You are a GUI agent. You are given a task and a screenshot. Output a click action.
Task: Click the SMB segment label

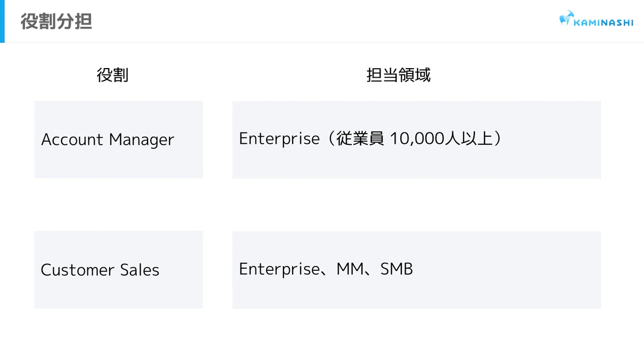(397, 269)
